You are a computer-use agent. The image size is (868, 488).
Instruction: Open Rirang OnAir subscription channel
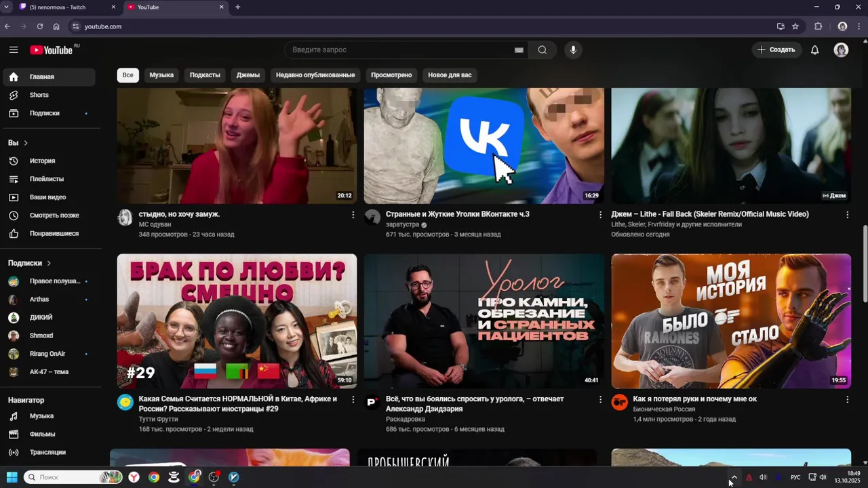(47, 354)
